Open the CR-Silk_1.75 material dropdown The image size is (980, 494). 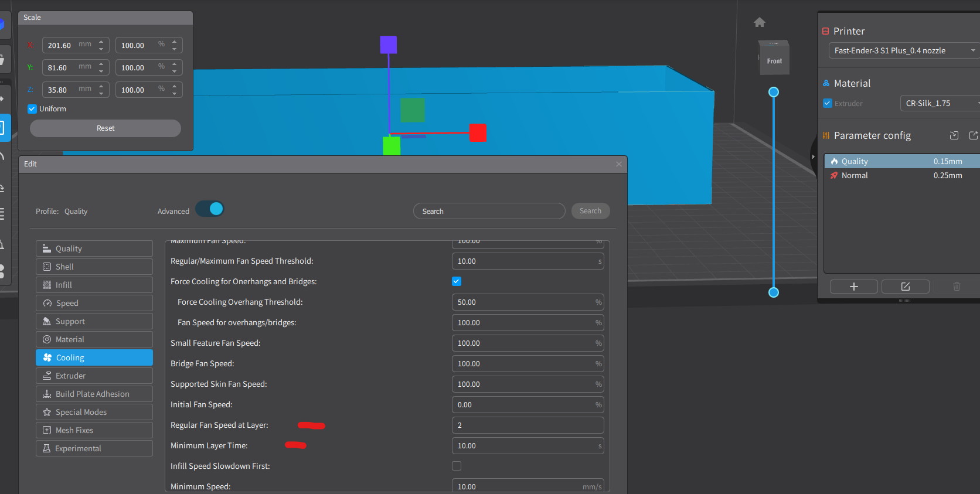pyautogui.click(x=940, y=103)
